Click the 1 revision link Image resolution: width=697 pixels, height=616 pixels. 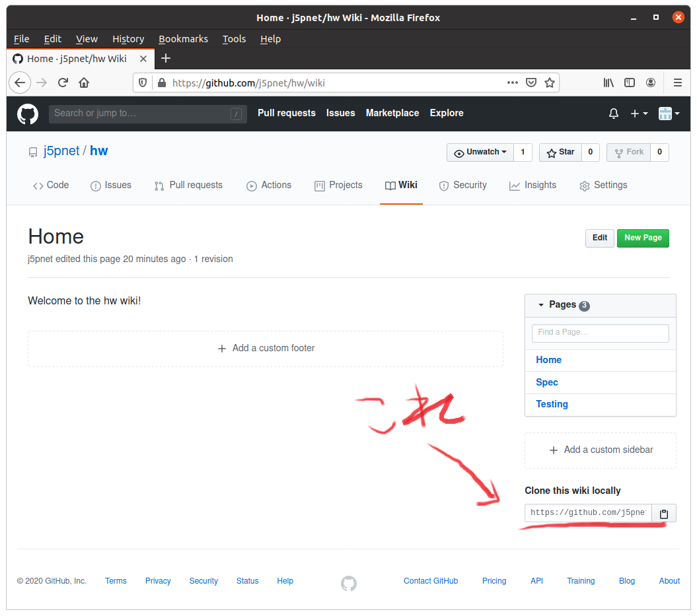(213, 259)
